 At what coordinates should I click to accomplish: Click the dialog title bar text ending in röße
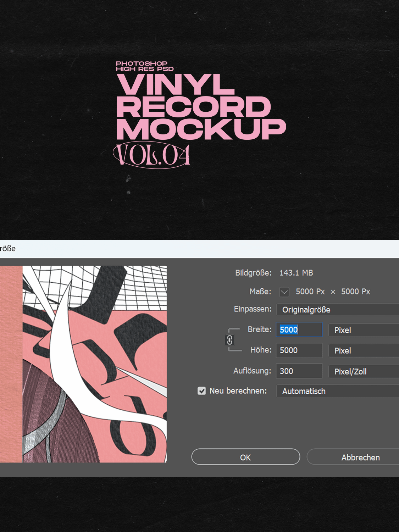(x=8, y=248)
